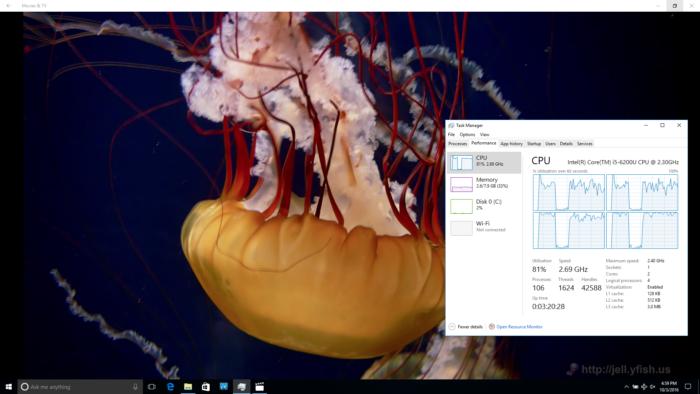Click the Cortana circle icon
The width and height of the screenshot is (700, 394).
coord(25,386)
